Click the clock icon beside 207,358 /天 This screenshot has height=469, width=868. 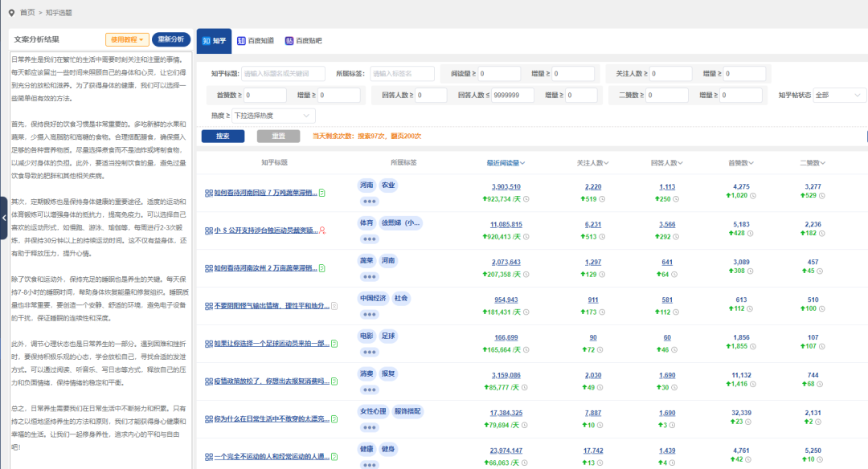pyautogui.click(x=526, y=275)
